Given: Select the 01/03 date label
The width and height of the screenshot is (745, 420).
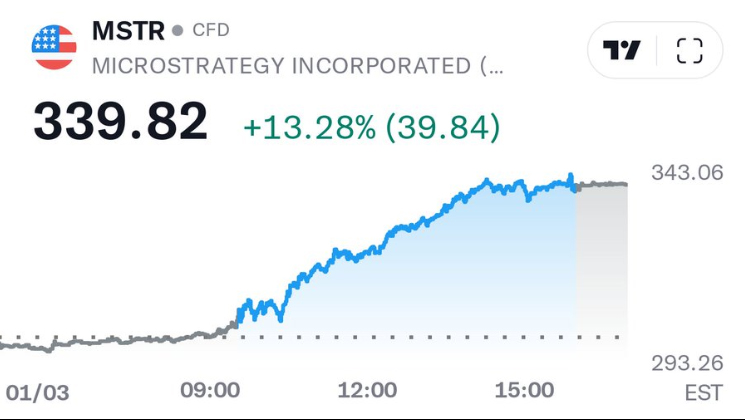Looking at the screenshot, I should pyautogui.click(x=38, y=391).
